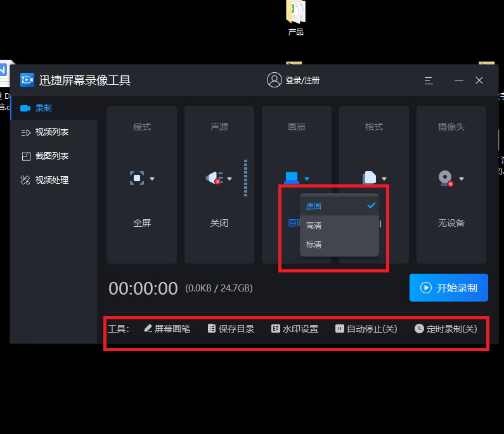Click the document icon beside 保存目录
504x434 pixels.
click(212, 328)
